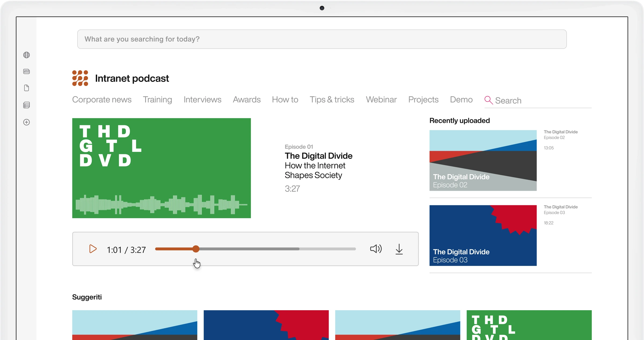Open the document icon in the sidebar
This screenshot has width=644, height=340.
point(27,88)
